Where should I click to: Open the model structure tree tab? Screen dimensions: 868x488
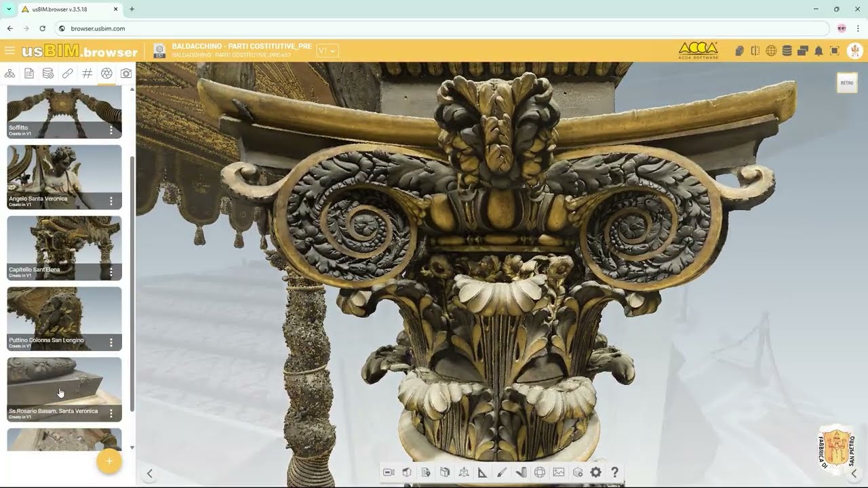click(9, 73)
